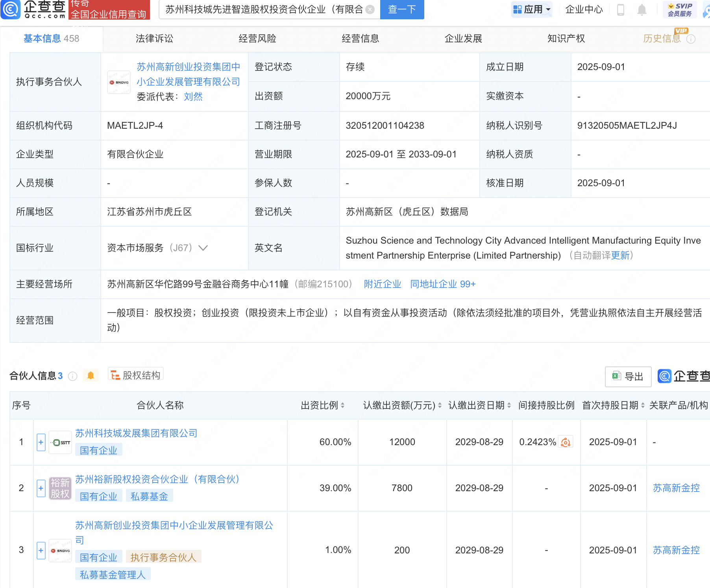
Task: Expand row for 苏州裕新股权投资合伙企业
Action: coord(41,488)
